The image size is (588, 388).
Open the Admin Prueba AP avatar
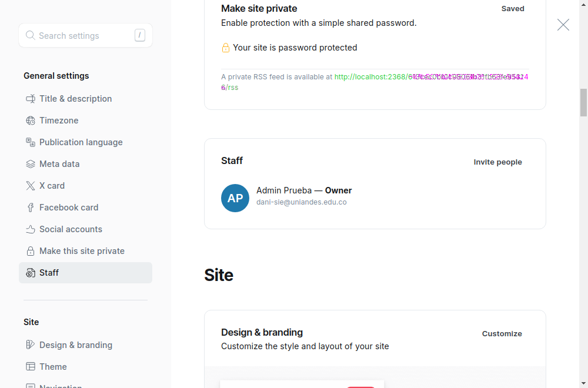(x=235, y=198)
